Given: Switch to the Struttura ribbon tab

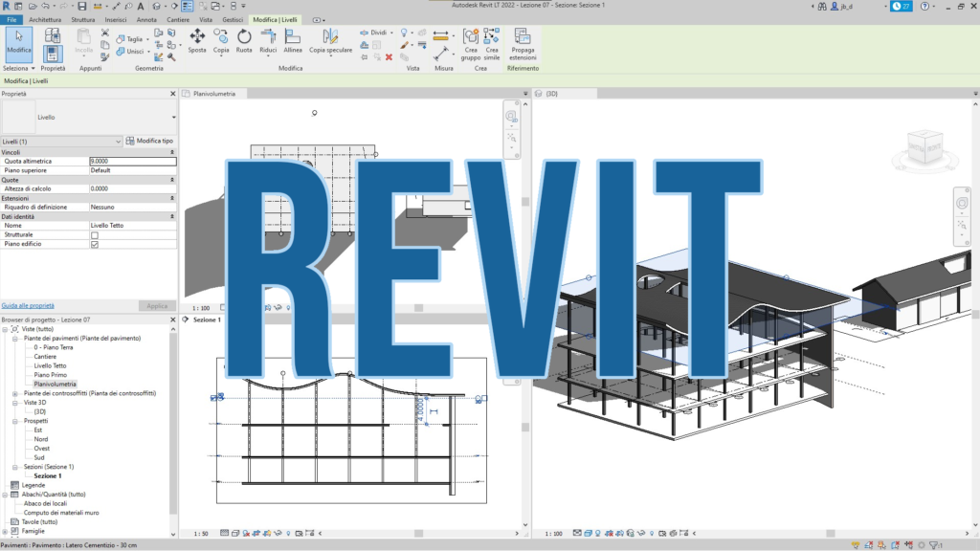Looking at the screenshot, I should [83, 20].
